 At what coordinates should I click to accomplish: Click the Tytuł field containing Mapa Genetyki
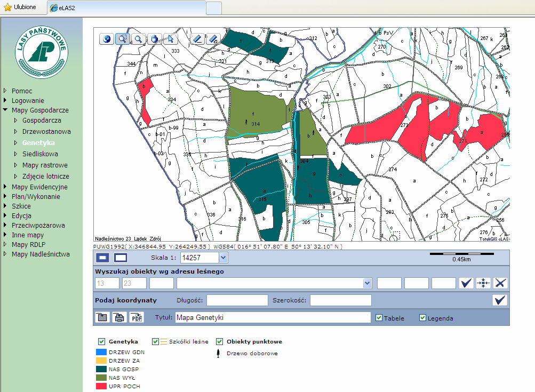tap(273, 317)
